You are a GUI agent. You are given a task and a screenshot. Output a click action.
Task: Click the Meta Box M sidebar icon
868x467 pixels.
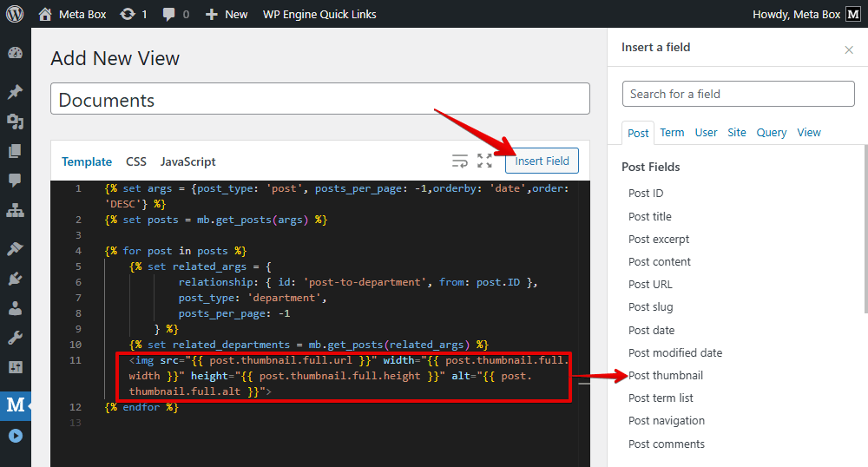coord(15,405)
